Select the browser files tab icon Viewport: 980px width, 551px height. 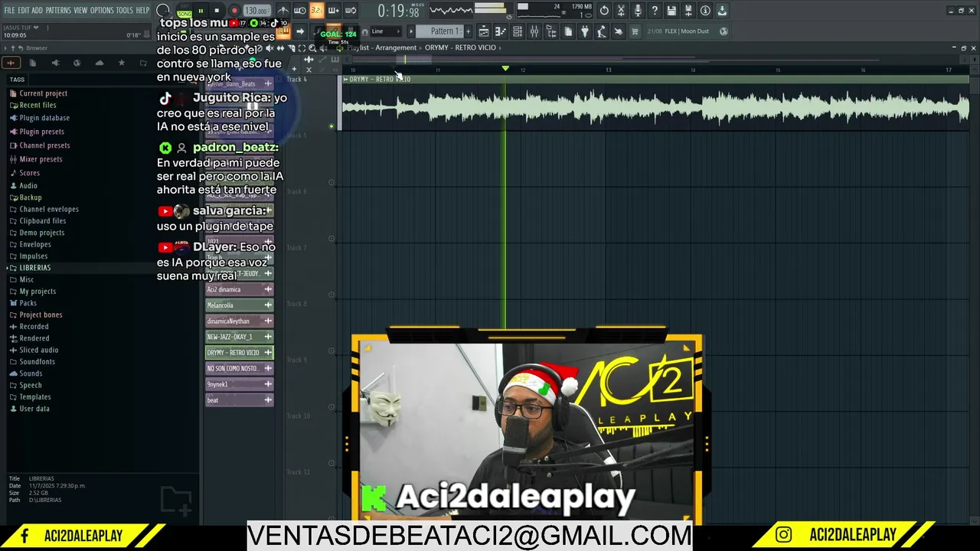point(33,63)
